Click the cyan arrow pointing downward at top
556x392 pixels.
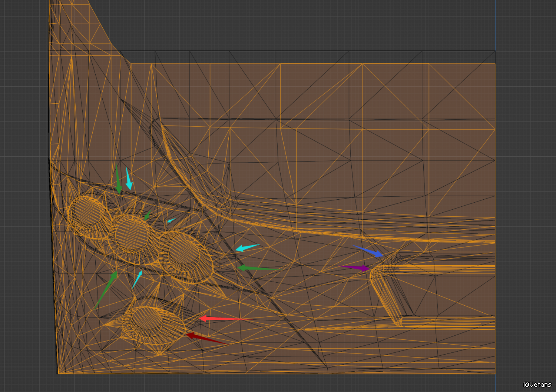click(129, 179)
